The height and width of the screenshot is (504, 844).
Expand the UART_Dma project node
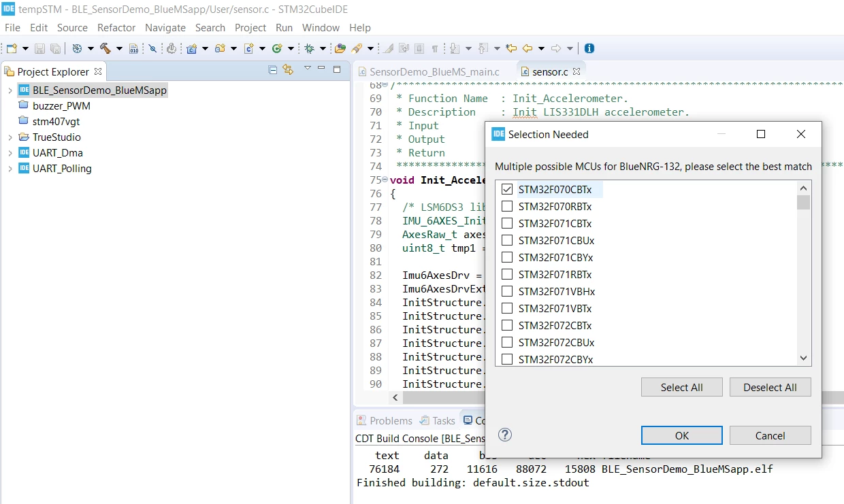point(10,152)
